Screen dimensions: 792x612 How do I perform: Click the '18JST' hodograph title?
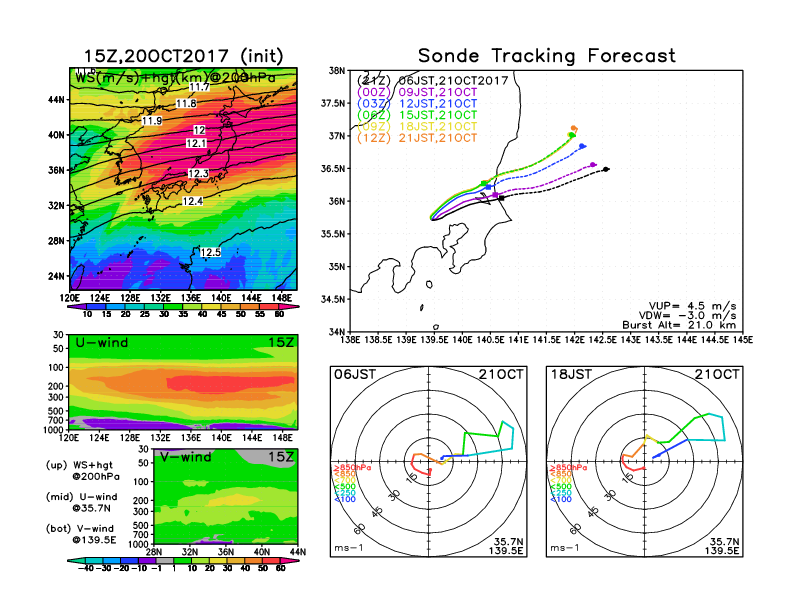point(571,375)
